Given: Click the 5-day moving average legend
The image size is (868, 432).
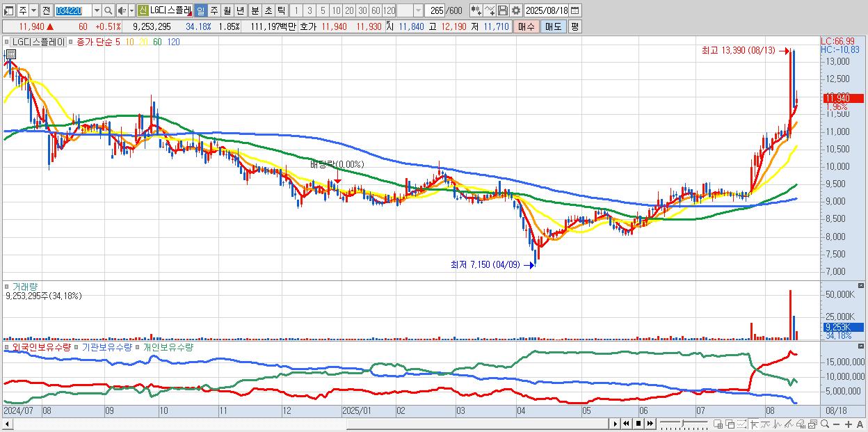Looking at the screenshot, I should click(x=118, y=42).
